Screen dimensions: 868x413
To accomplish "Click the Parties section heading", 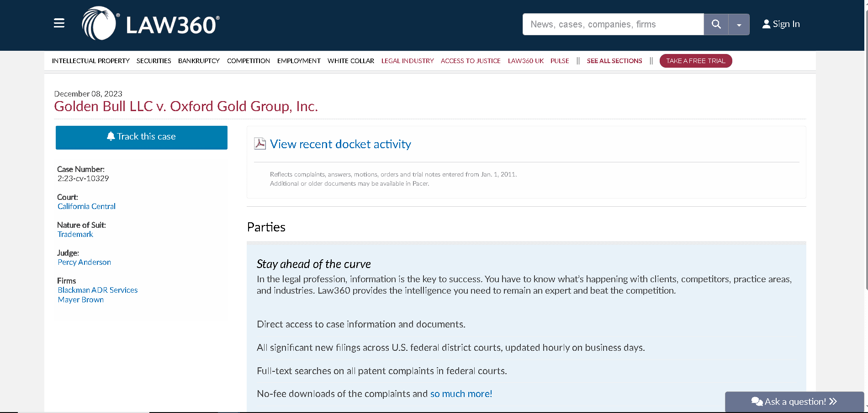I will [266, 227].
